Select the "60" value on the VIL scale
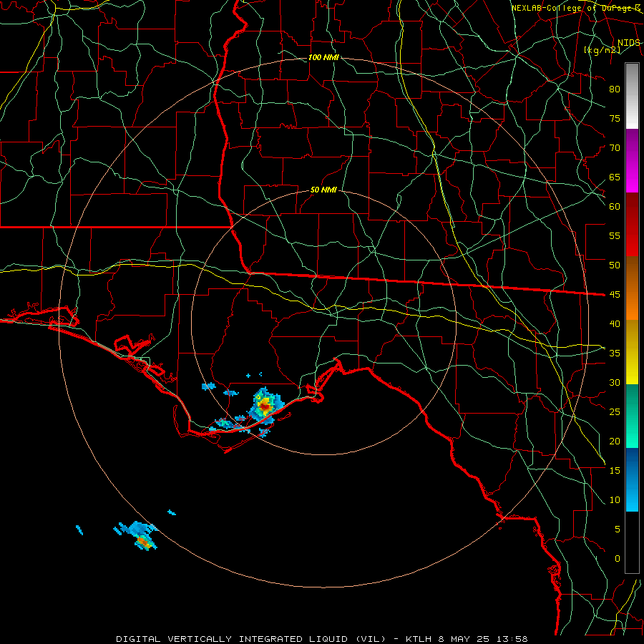This screenshot has height=644, width=644. coord(615,206)
